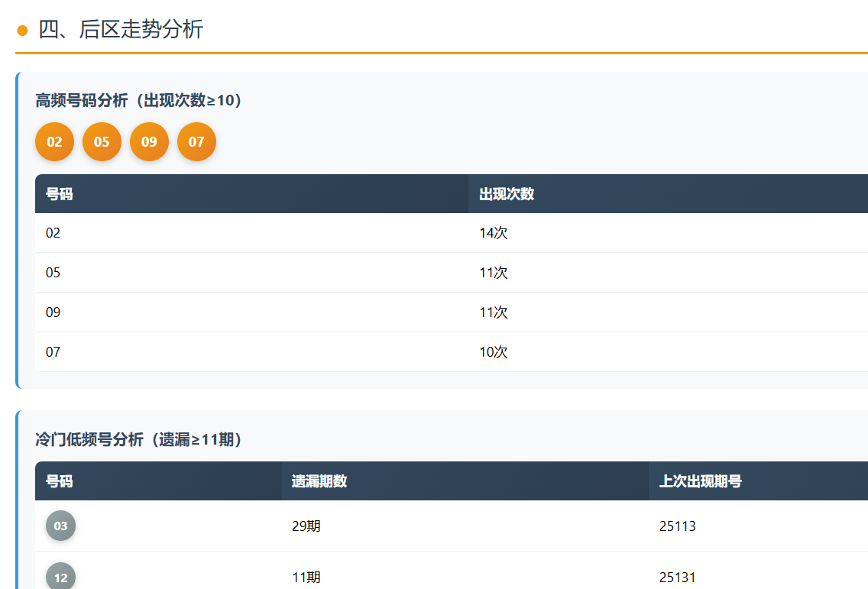
Task: Click the 10次 cell for number 07
Action: coord(494,352)
